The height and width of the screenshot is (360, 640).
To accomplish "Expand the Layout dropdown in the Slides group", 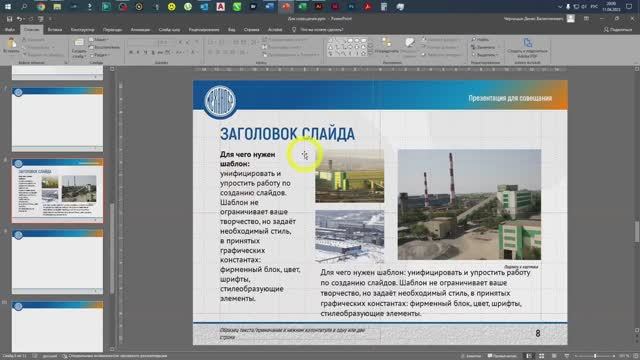I will pos(98,40).
